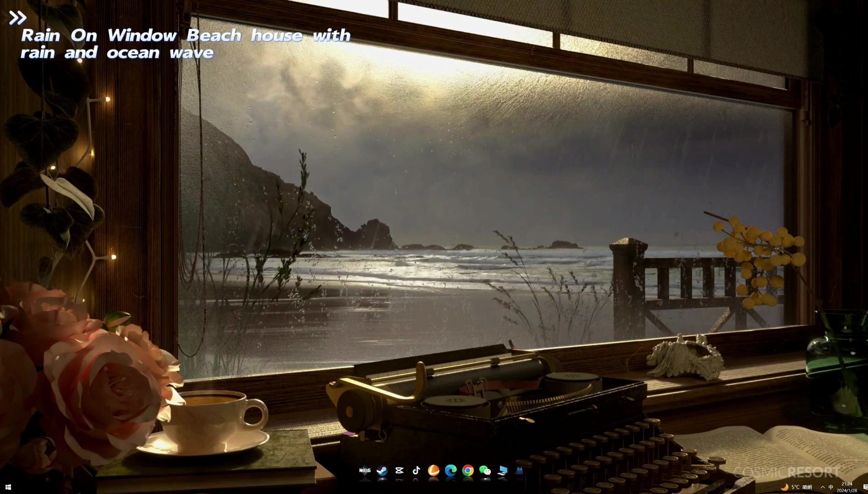Open the blue cat app icon
This screenshot has width=868, height=494.
pyautogui.click(x=519, y=470)
